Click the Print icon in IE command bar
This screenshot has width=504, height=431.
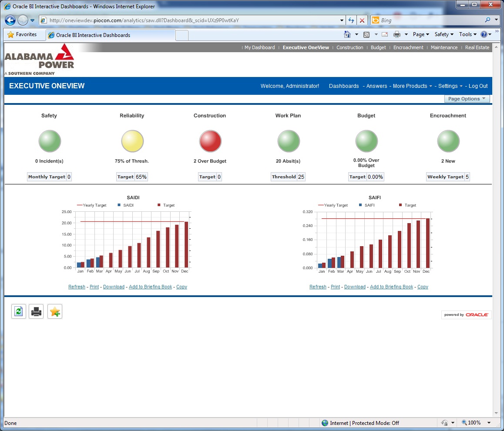[397, 34]
